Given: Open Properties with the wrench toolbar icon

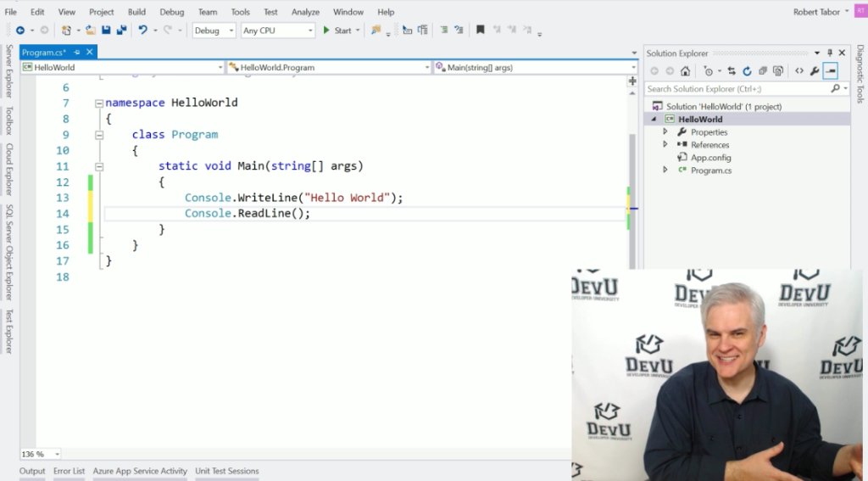Looking at the screenshot, I should tap(815, 71).
